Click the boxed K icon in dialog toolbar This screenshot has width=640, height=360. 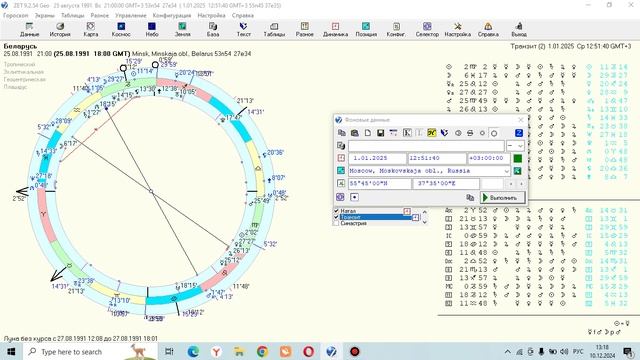(407, 133)
